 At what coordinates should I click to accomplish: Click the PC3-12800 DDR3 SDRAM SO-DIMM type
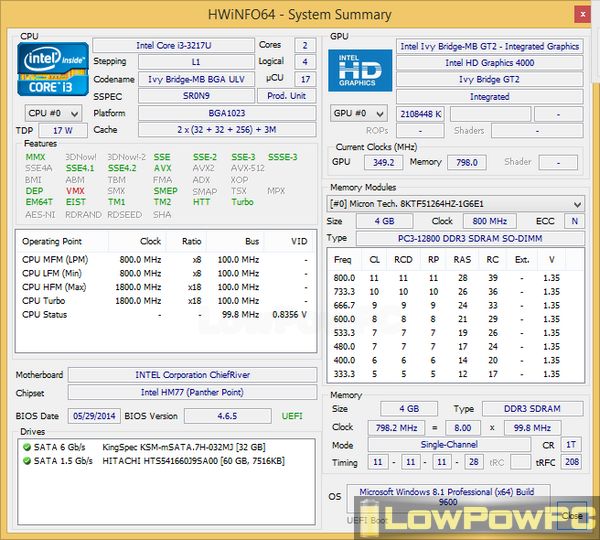[x=470, y=238]
